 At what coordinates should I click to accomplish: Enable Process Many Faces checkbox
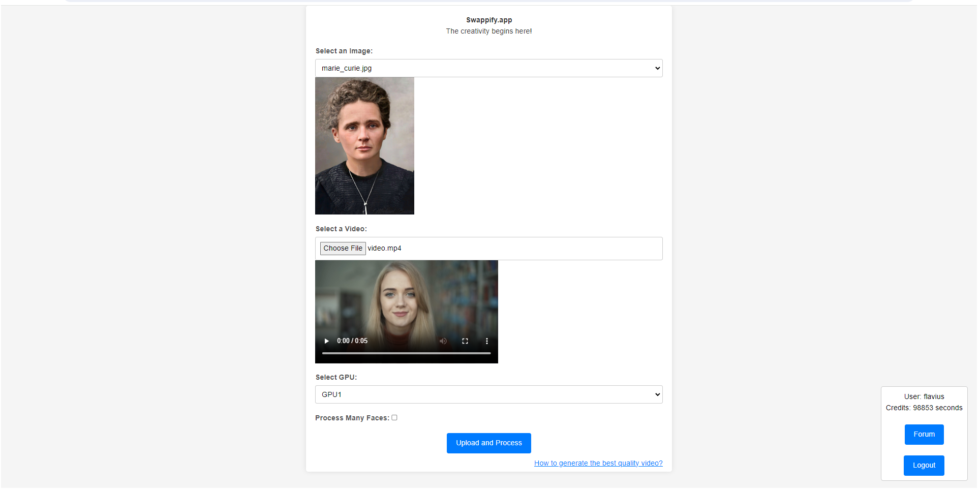(394, 418)
